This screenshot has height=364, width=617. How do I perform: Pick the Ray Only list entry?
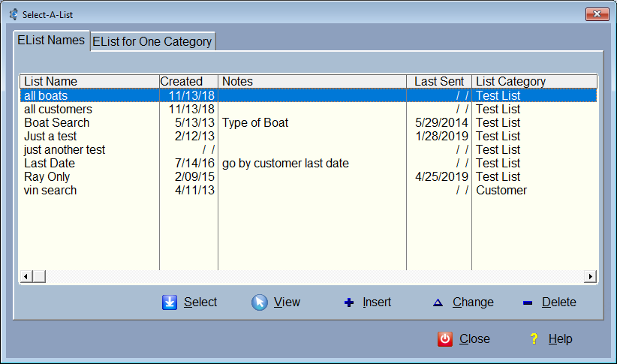pyautogui.click(x=47, y=177)
